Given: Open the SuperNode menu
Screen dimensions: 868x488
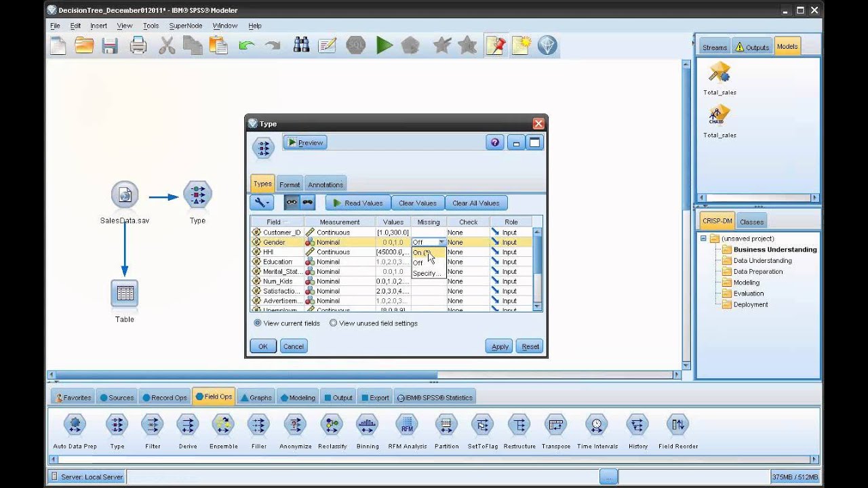Looking at the screenshot, I should pyautogui.click(x=186, y=26).
